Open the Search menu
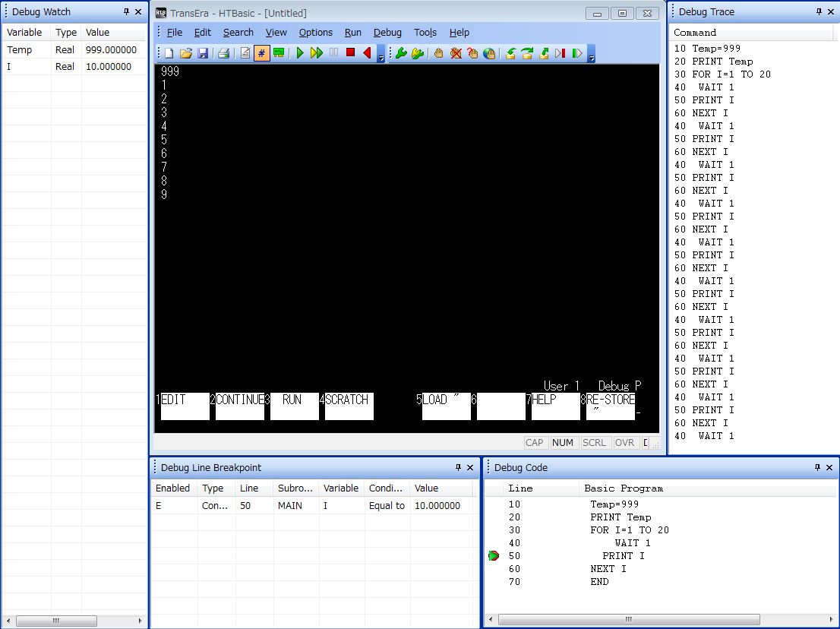 point(238,32)
